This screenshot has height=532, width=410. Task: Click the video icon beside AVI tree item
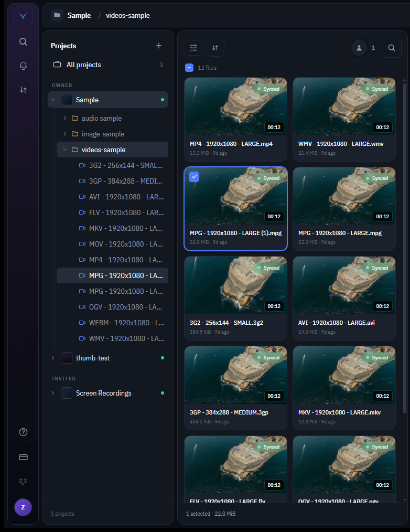coord(82,197)
